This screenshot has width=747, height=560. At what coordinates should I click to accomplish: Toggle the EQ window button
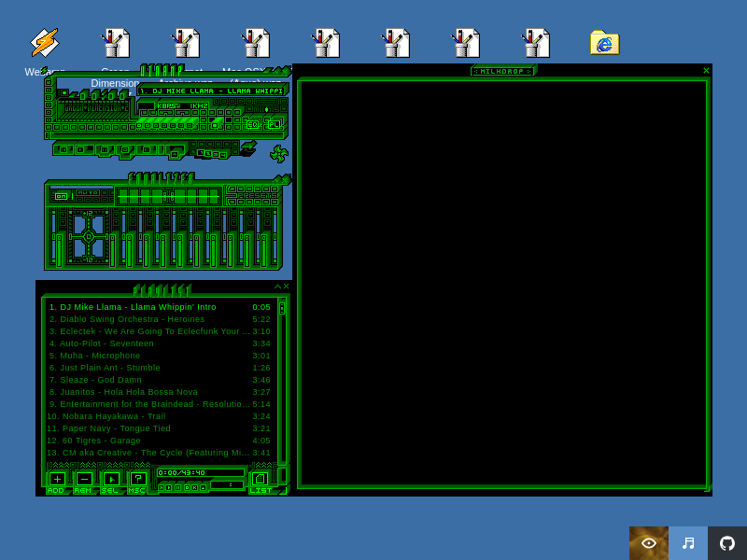coord(252,124)
